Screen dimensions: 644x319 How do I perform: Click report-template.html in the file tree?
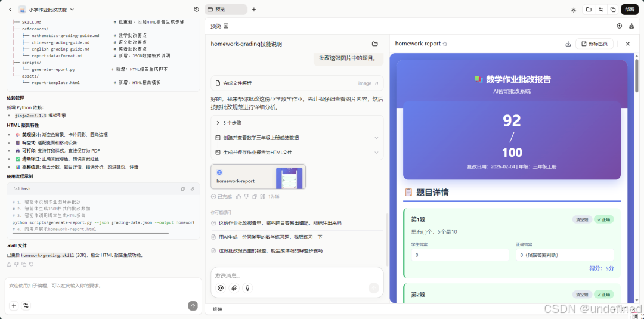[55, 82]
